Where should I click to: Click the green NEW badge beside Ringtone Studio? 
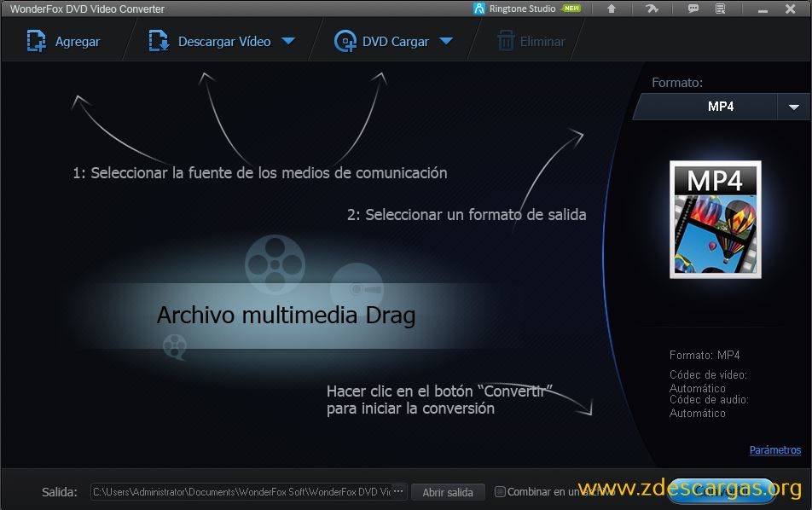click(x=571, y=9)
